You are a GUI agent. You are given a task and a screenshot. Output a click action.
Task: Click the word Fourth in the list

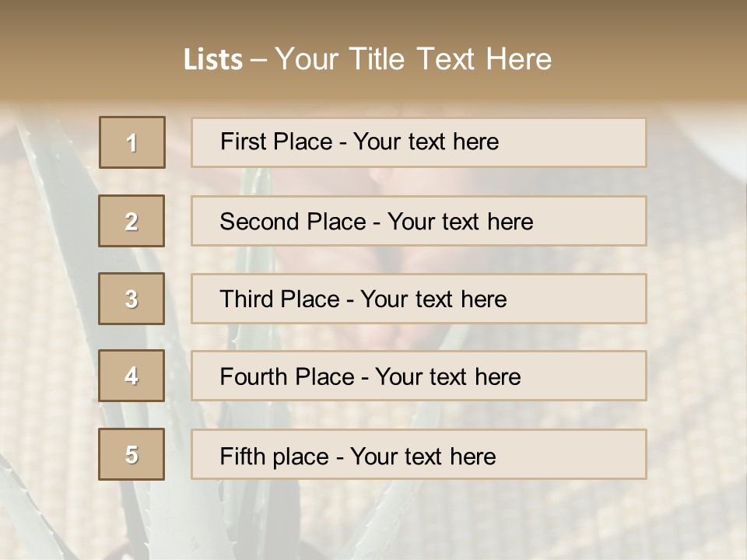coord(254,377)
